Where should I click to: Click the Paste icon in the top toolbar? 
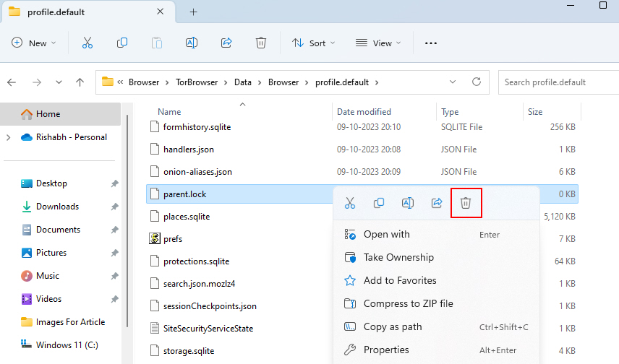click(x=157, y=43)
